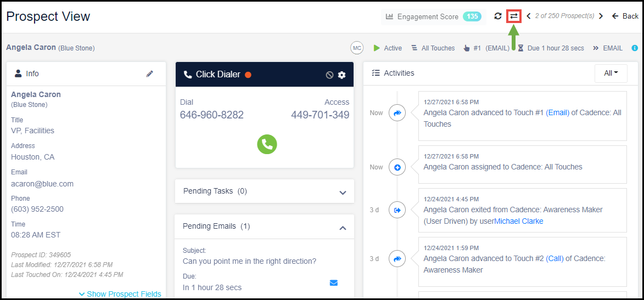Click the Angela Caron heading name
Viewport: 644px width, 300px height.
(x=31, y=47)
